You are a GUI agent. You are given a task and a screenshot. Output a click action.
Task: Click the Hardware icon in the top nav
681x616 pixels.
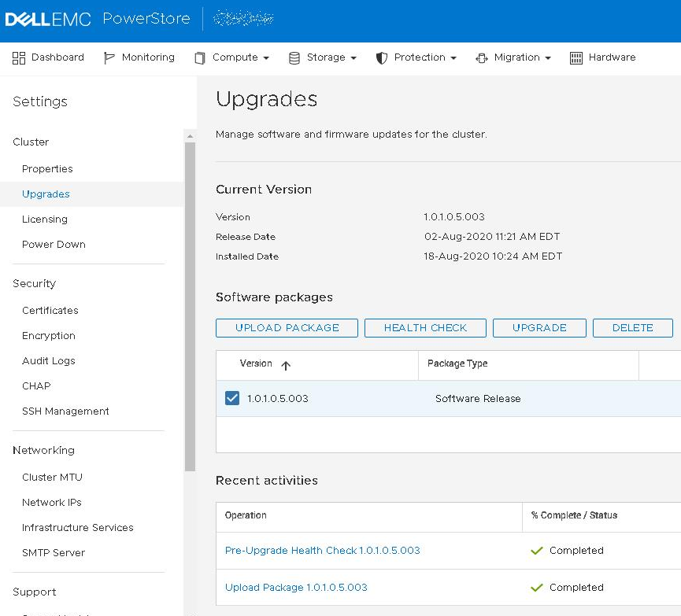pos(576,57)
